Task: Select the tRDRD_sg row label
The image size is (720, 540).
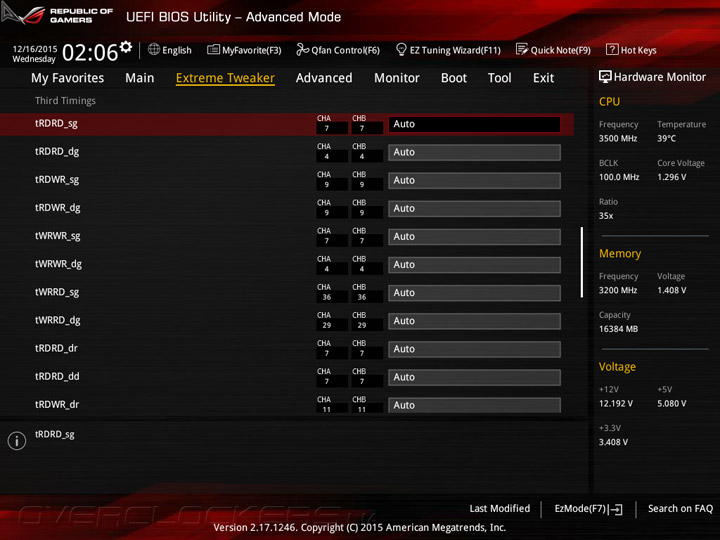Action: click(x=56, y=124)
